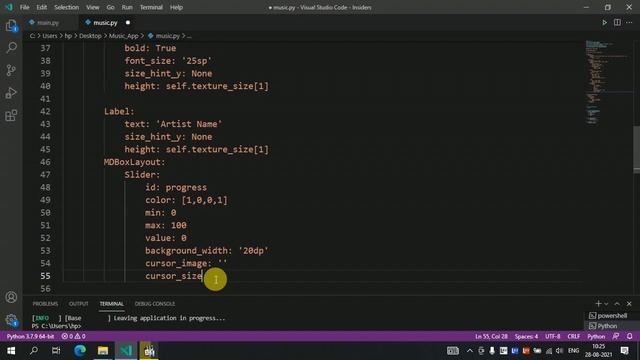The width and height of the screenshot is (640, 360).
Task: Open File Explorer from taskbar
Action: 103,351
